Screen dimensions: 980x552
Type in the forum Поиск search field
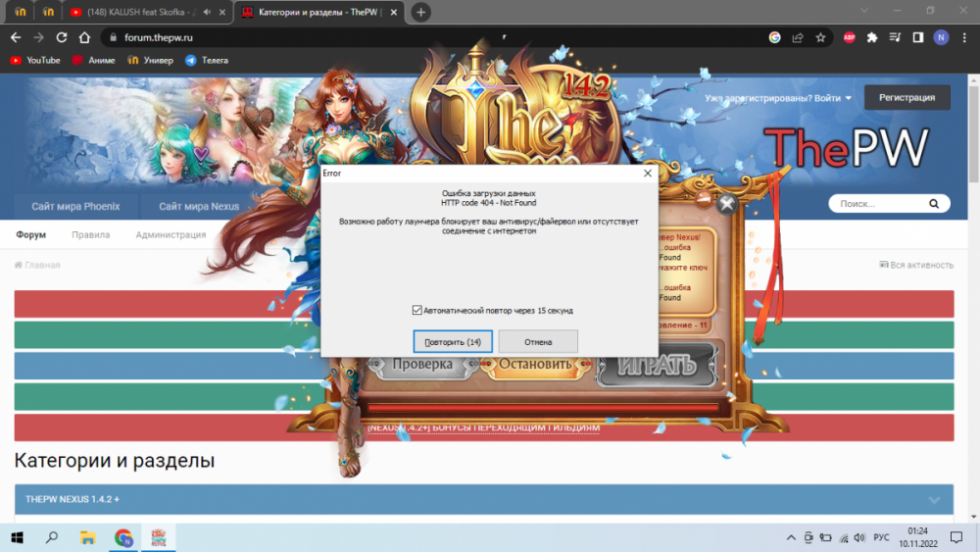coord(877,205)
